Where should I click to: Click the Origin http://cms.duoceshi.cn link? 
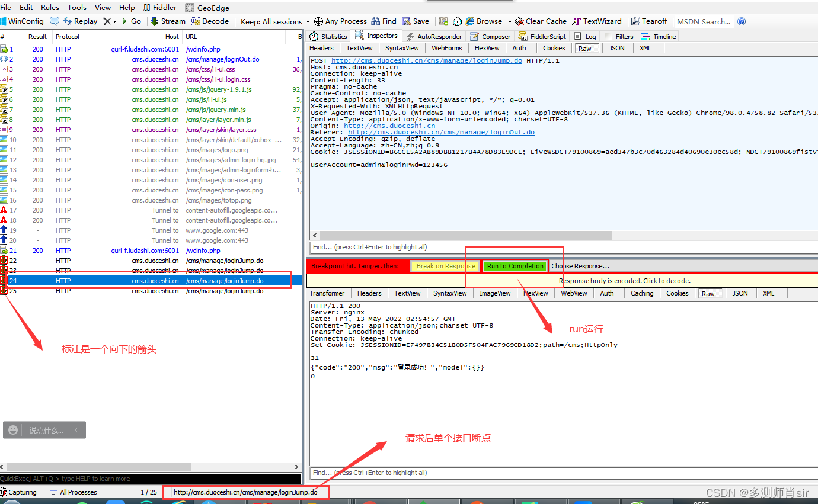tap(389, 126)
